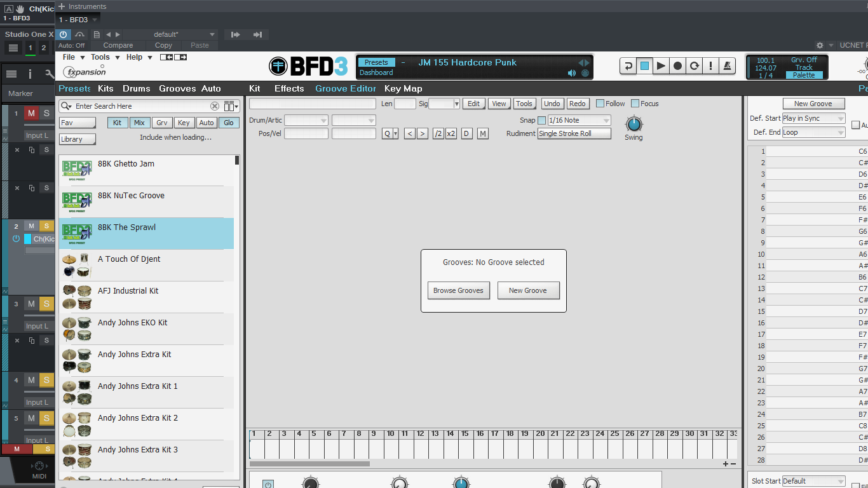The image size is (868, 488).
Task: Click the Undo button in Groove Editor
Action: click(x=552, y=104)
